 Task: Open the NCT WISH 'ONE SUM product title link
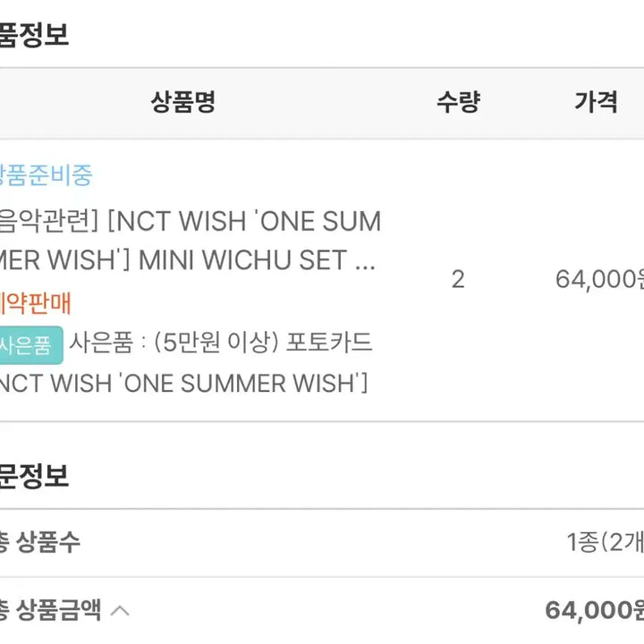(191, 241)
